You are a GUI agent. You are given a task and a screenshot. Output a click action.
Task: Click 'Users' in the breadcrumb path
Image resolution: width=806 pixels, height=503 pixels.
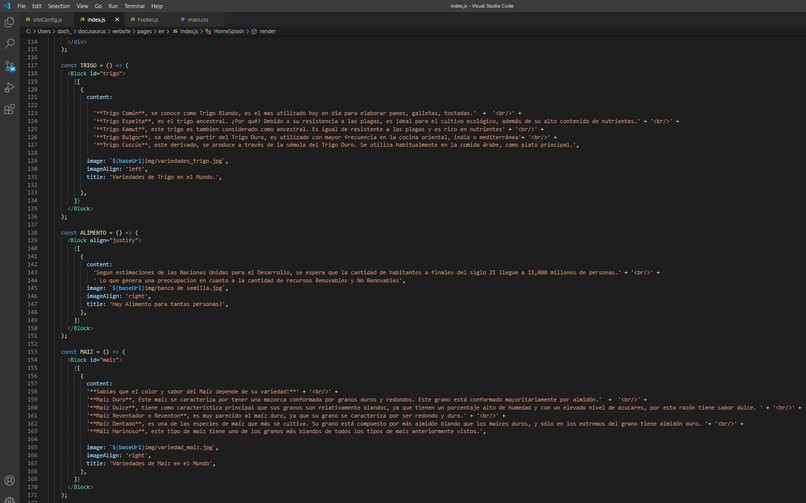pos(44,31)
